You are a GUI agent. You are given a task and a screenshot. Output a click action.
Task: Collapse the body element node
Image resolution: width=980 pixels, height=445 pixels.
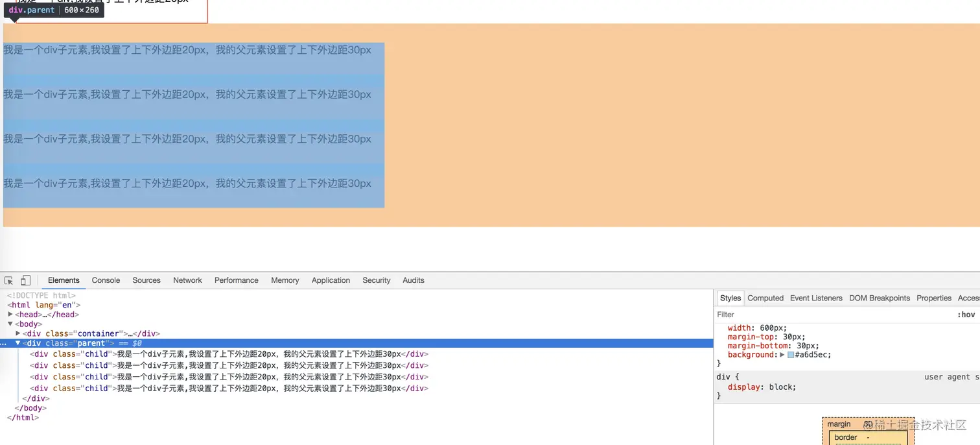coord(10,324)
